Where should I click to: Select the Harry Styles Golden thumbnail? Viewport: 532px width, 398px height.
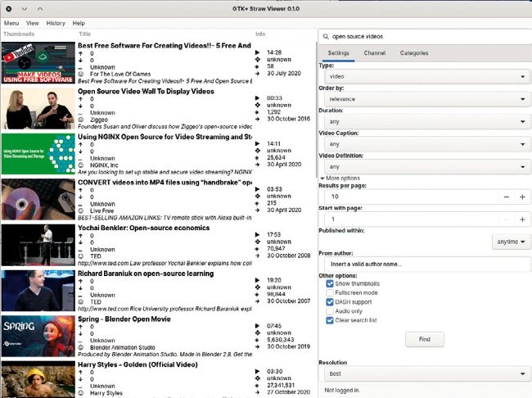click(38, 379)
